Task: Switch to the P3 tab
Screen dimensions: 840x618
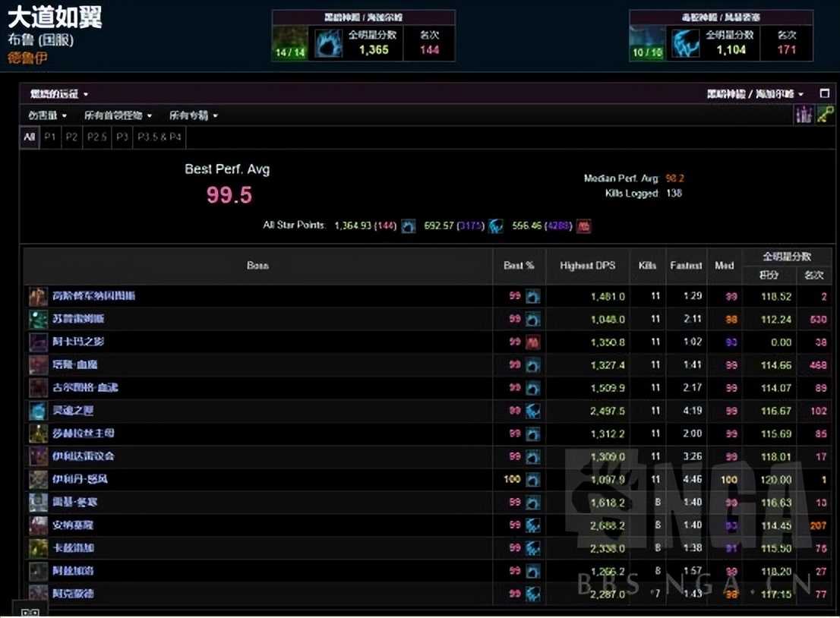Action: point(122,137)
